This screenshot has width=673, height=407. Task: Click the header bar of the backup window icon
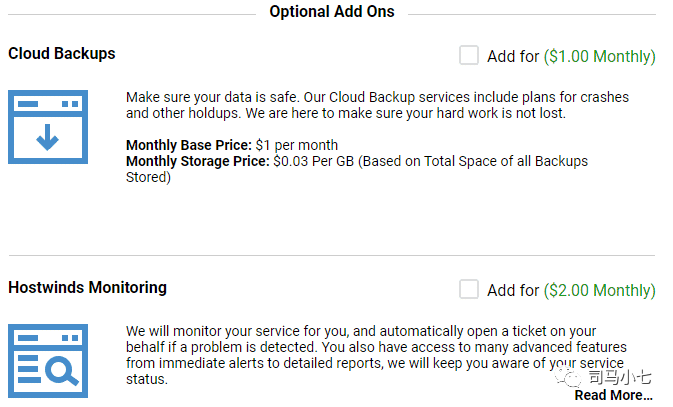coord(48,104)
